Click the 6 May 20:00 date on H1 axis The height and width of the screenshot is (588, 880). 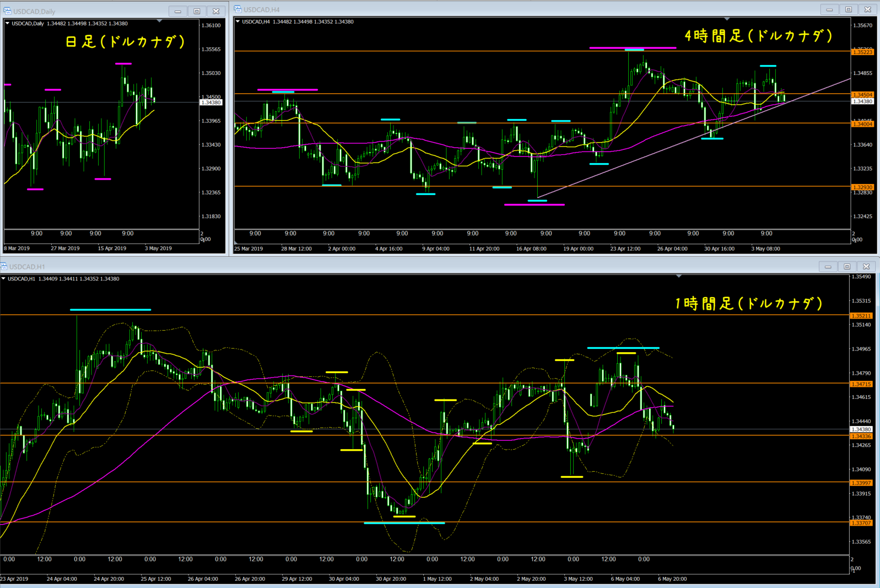point(672,579)
